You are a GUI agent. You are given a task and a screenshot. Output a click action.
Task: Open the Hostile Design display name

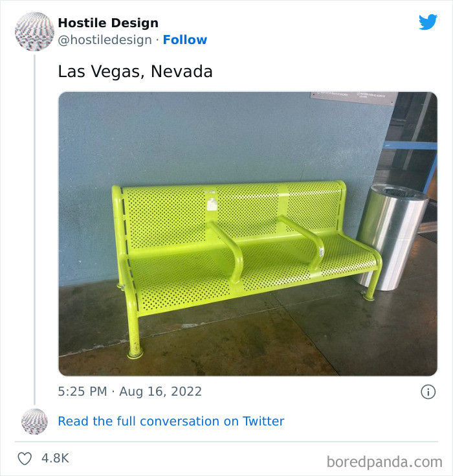click(107, 23)
